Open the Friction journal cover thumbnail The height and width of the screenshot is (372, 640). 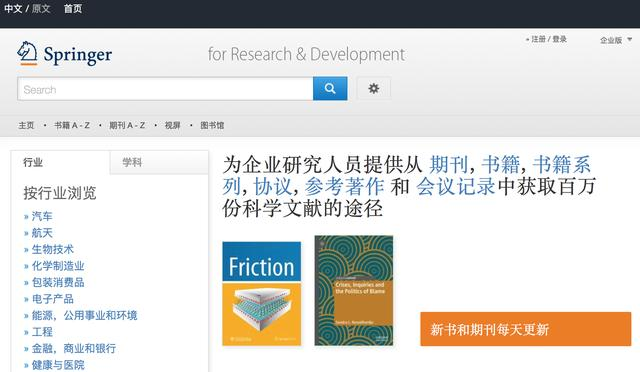click(262, 294)
